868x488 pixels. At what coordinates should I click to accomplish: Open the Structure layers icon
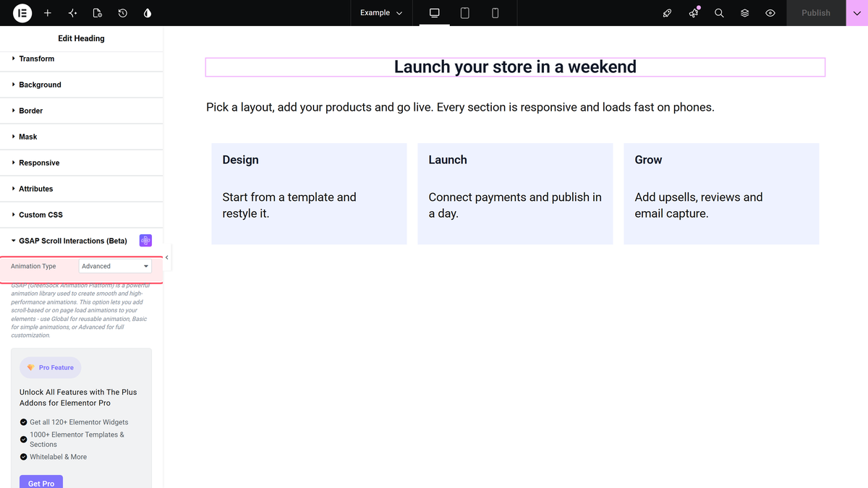pos(744,13)
